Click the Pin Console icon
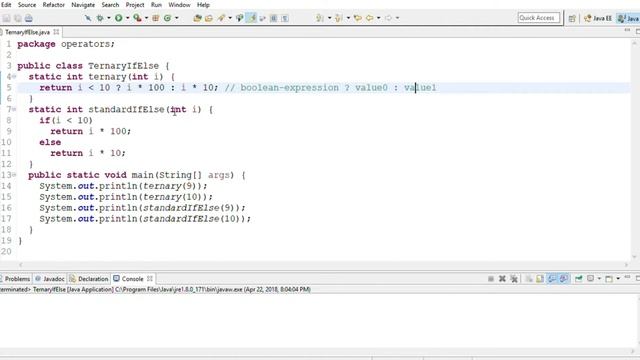Image resolution: width=640 pixels, height=360 pixels. pos(579,279)
